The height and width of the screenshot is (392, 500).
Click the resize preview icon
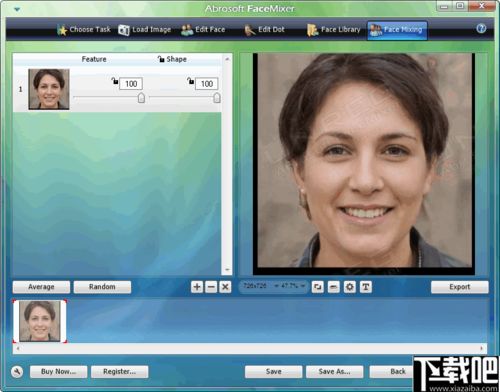click(x=318, y=287)
